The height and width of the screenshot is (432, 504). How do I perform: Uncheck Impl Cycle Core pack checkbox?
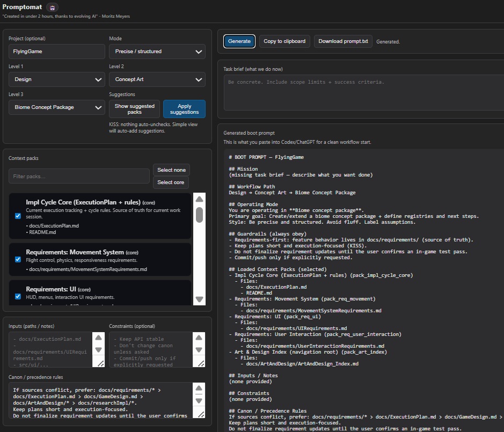tap(18, 216)
